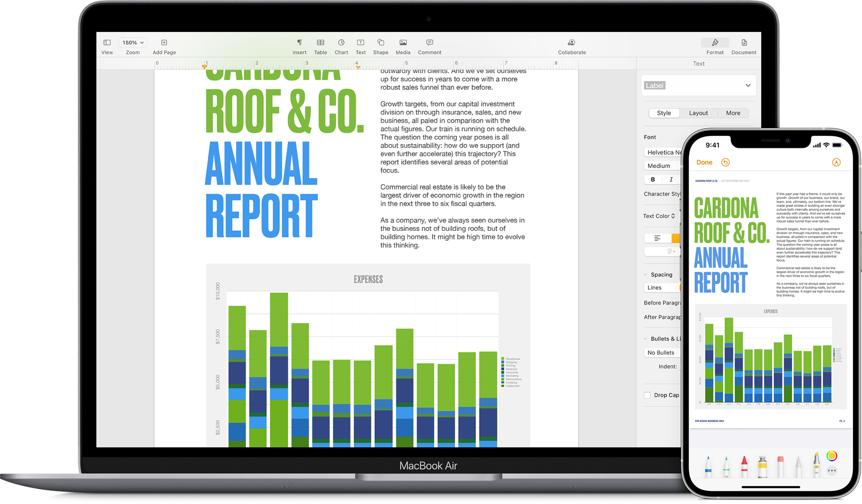
Task: Open the Media toolbar icon
Action: click(403, 46)
